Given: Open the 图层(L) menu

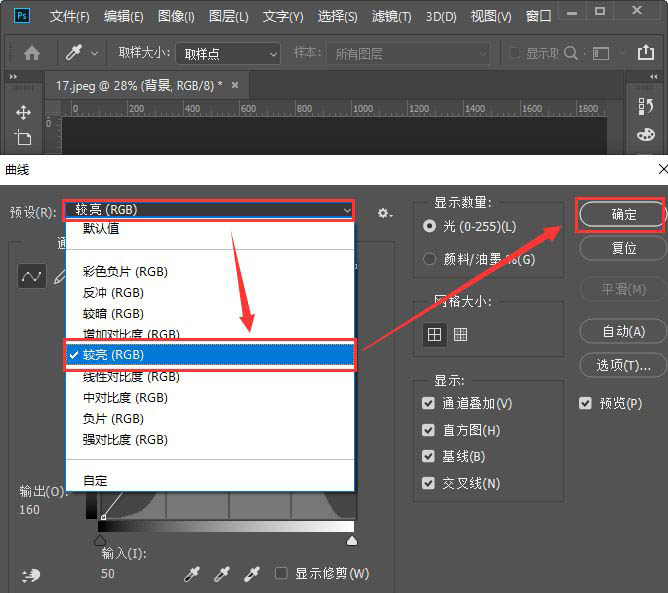Looking at the screenshot, I should (229, 16).
